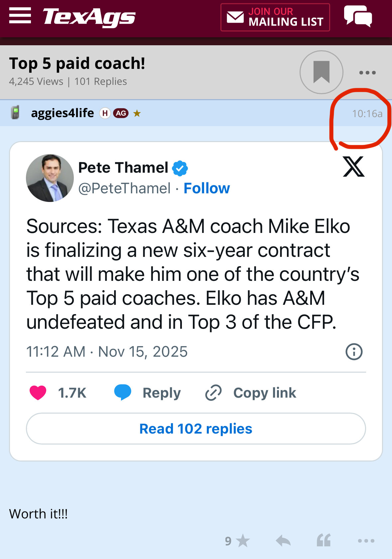Viewport: 392px width, 559px height.
Task: Open the X logo in embedded tweet
Action: click(353, 166)
